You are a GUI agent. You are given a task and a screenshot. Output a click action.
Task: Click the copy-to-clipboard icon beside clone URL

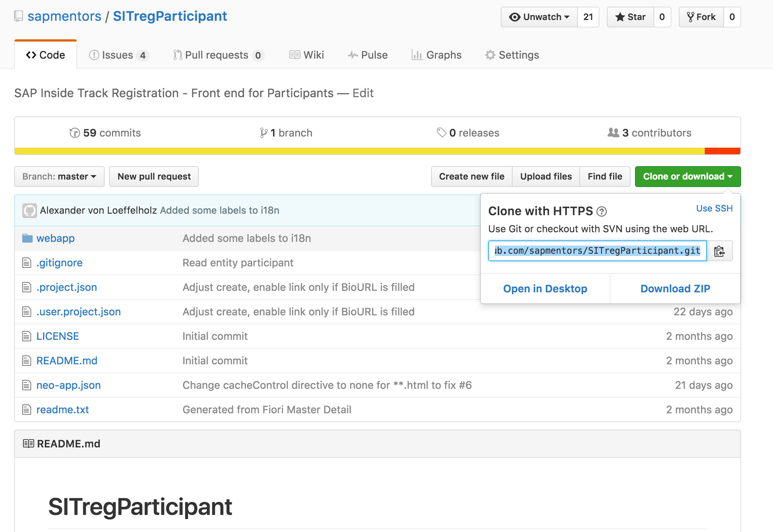click(720, 251)
